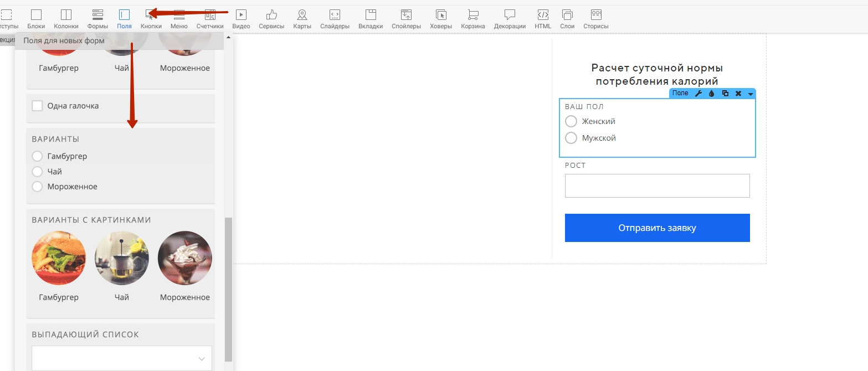Select the Женский radio option
The image size is (868, 371).
[x=571, y=121]
